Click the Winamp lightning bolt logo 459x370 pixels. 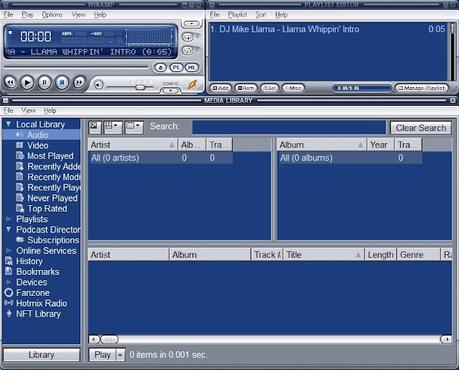[x=193, y=85]
